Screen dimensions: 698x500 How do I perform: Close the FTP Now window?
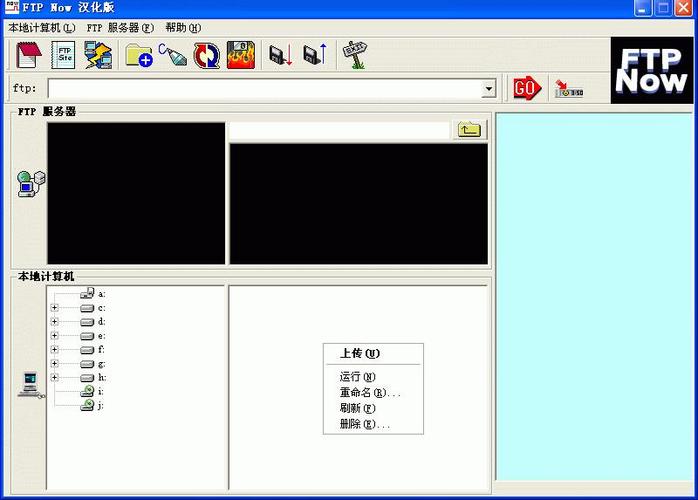pos(683,8)
